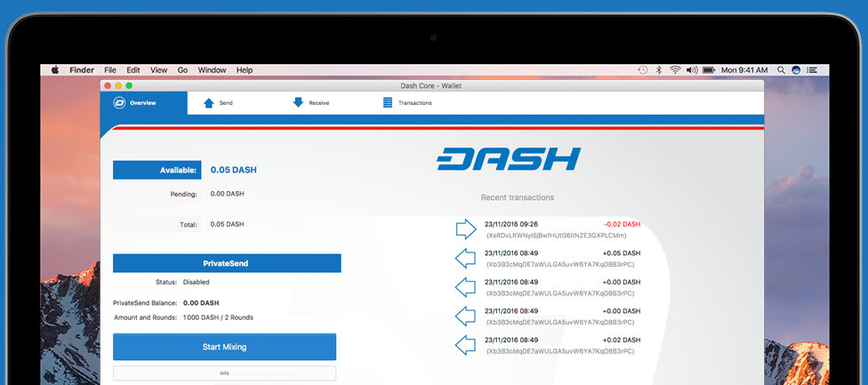The height and width of the screenshot is (385, 868).
Task: Click the down arrow Receive icon
Action: 298,102
